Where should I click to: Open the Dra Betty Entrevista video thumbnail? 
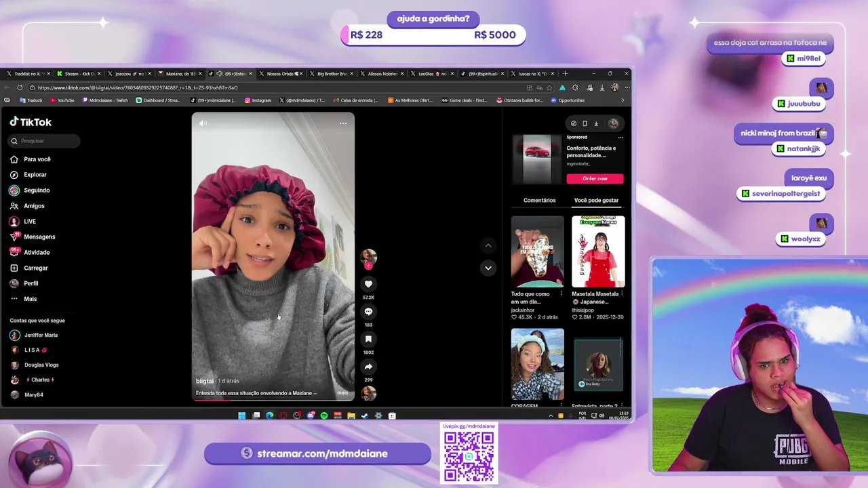pyautogui.click(x=598, y=365)
